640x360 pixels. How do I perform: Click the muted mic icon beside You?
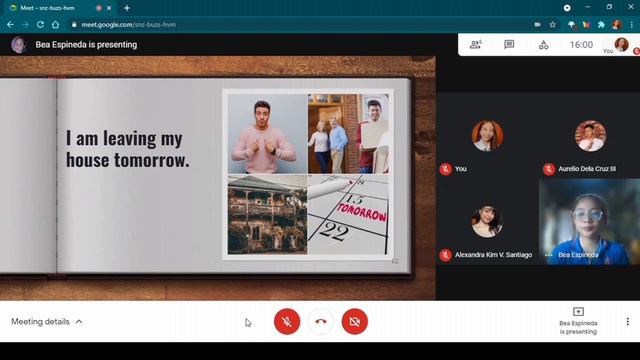click(x=445, y=169)
